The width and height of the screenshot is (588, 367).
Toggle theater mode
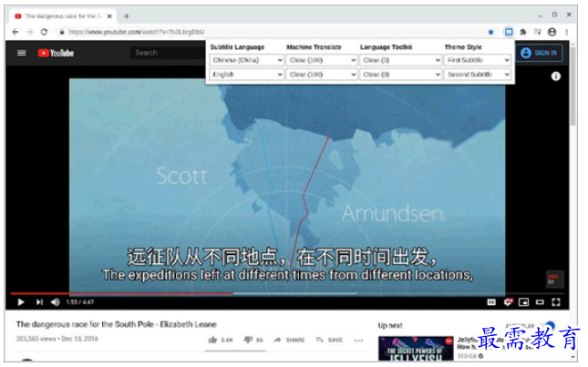540,301
